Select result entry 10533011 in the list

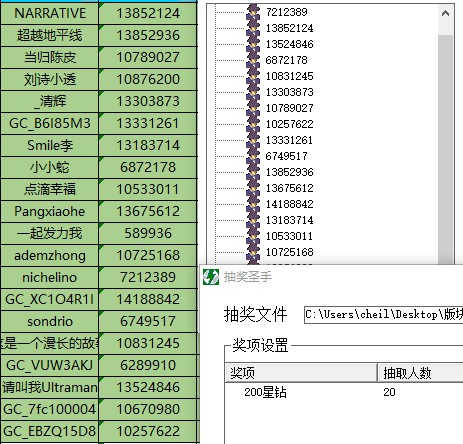pos(289,236)
